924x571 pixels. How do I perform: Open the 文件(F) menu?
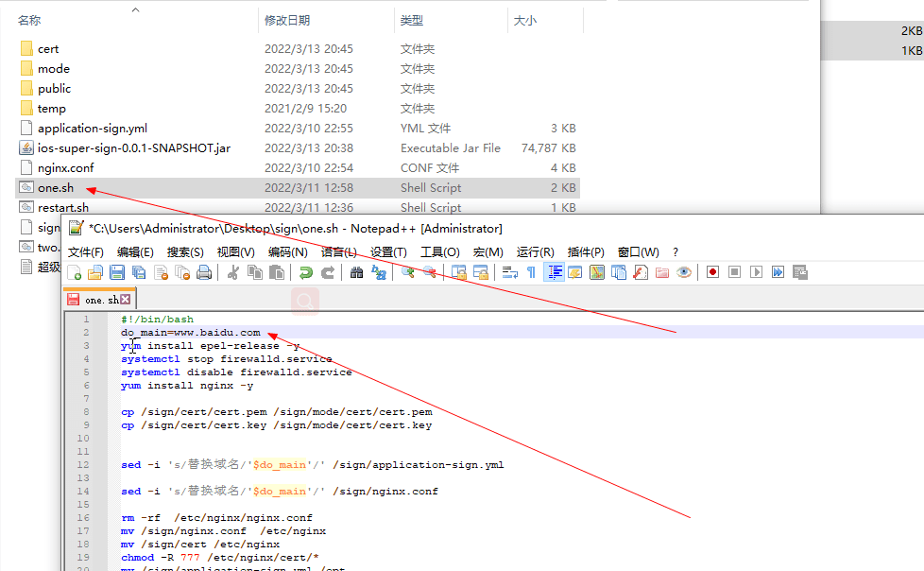tap(85, 251)
